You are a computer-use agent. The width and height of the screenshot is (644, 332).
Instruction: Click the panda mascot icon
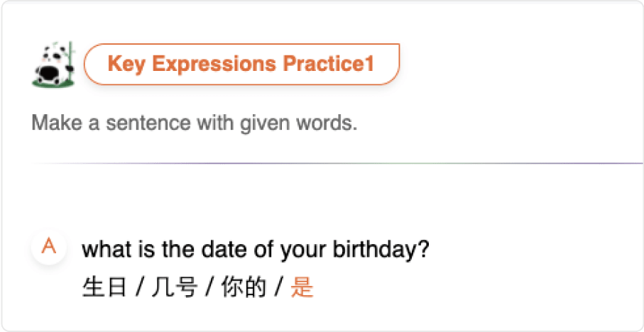click(54, 65)
